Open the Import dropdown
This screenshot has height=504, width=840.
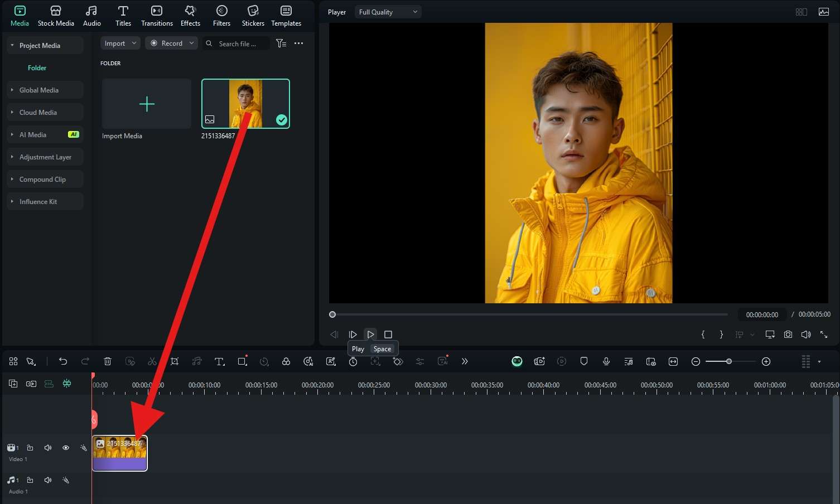click(120, 43)
